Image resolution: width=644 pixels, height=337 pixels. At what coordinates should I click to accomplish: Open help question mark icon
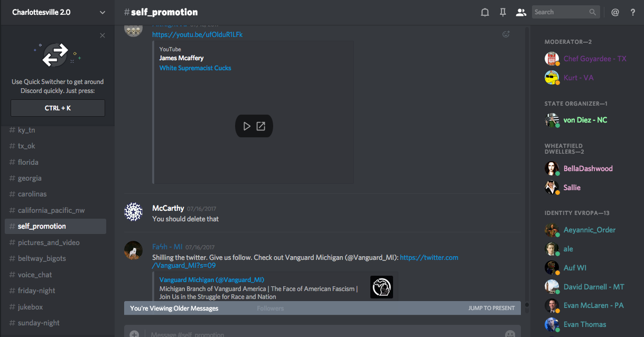pyautogui.click(x=633, y=12)
